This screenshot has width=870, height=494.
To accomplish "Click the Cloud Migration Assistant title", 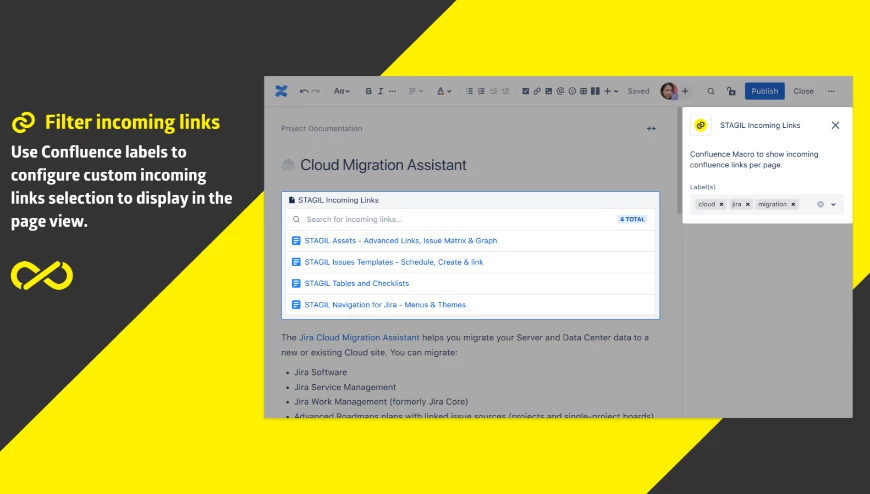I will pos(383,165).
